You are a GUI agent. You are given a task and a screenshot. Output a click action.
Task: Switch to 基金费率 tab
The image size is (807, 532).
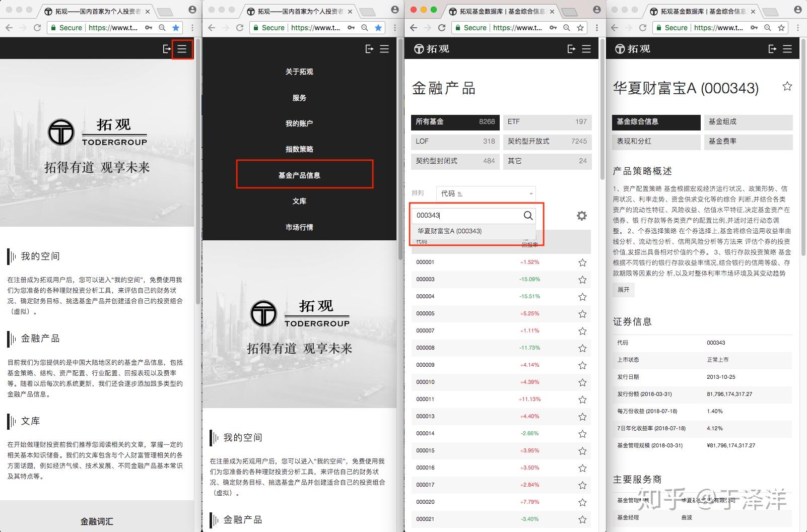point(748,142)
